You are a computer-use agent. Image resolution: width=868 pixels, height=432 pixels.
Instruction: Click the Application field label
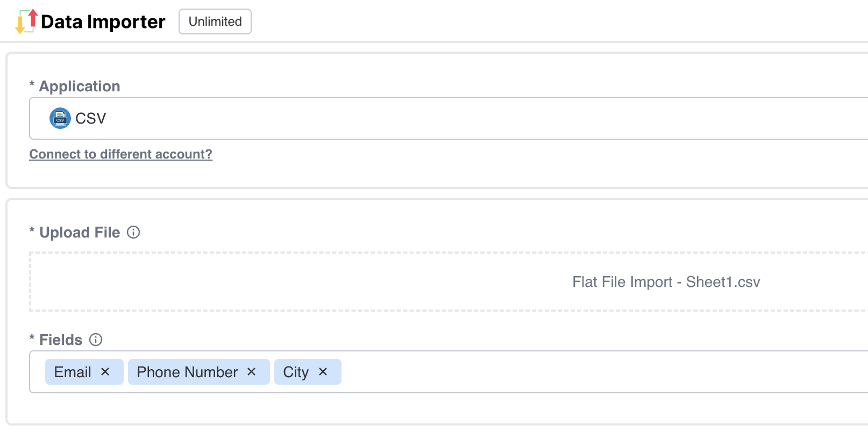(x=80, y=87)
